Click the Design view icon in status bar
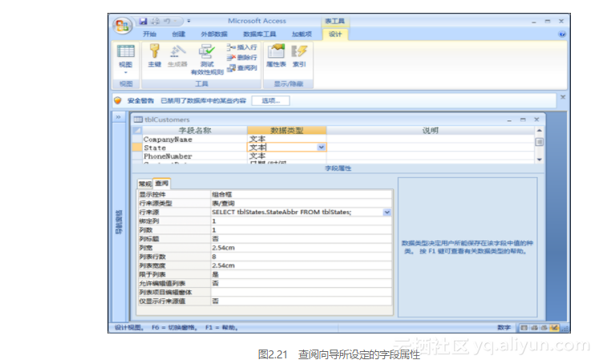Image resolution: width=599 pixels, height=364 pixels. click(554, 328)
